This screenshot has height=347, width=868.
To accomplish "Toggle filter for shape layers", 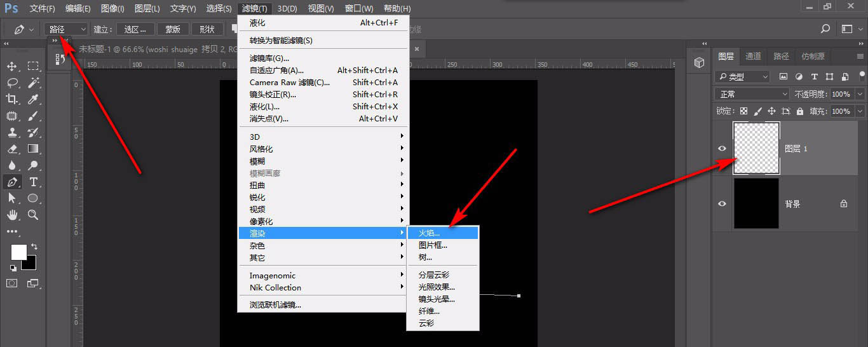I will (829, 76).
